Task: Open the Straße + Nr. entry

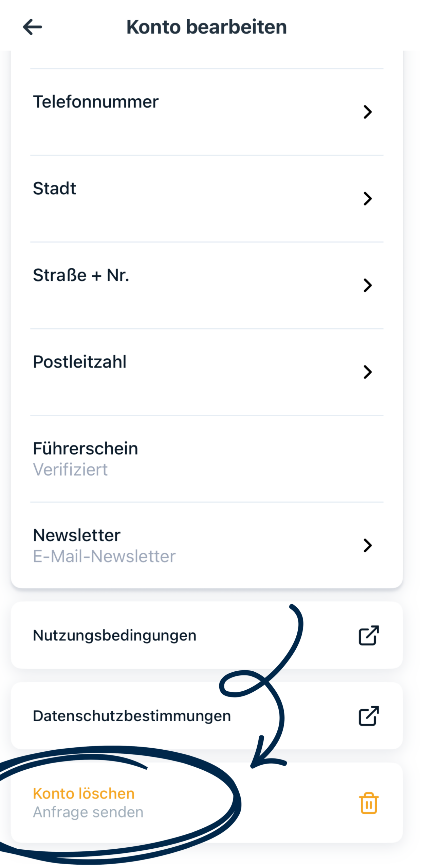Action: [81, 275]
